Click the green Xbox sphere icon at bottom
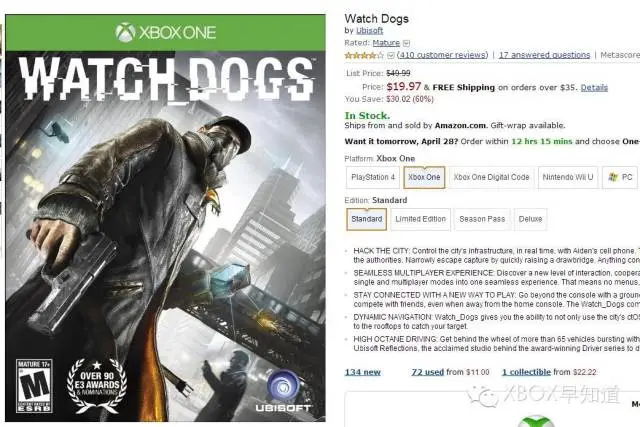This screenshot has width=640, height=427. coord(536,421)
